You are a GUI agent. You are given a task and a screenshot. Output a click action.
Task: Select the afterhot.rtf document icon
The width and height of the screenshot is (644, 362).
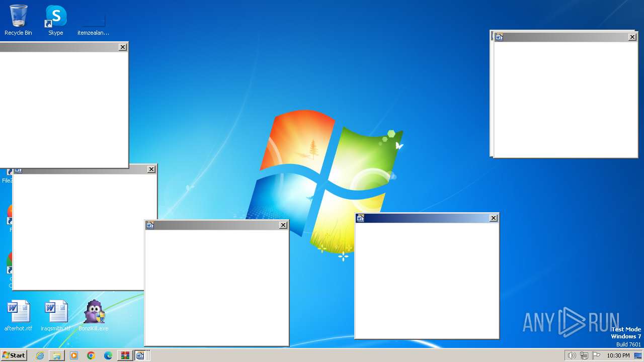[19, 316]
